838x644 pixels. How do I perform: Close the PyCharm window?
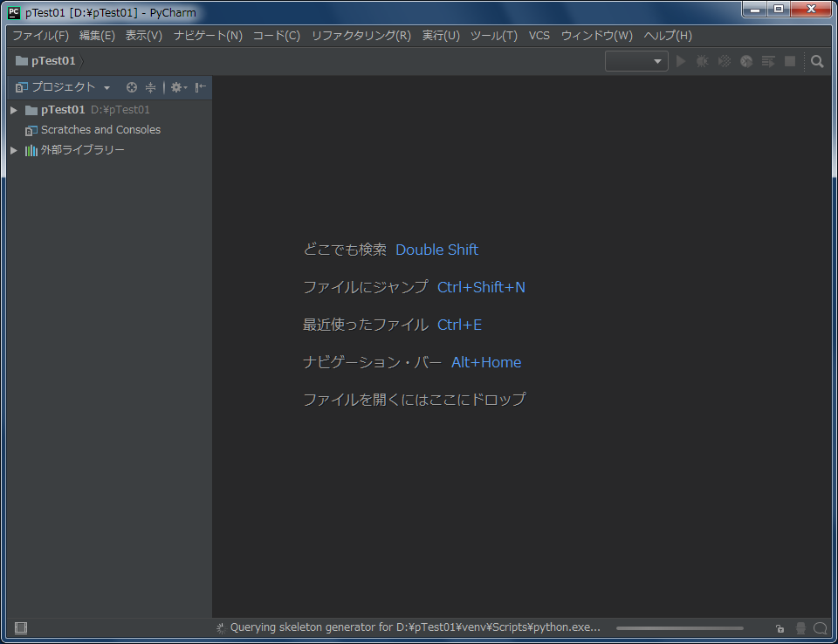(811, 9)
